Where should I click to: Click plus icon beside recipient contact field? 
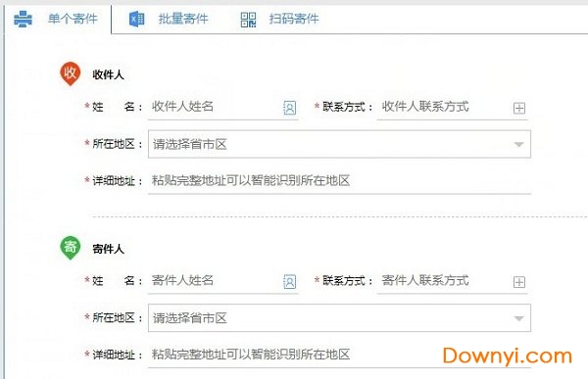519,109
